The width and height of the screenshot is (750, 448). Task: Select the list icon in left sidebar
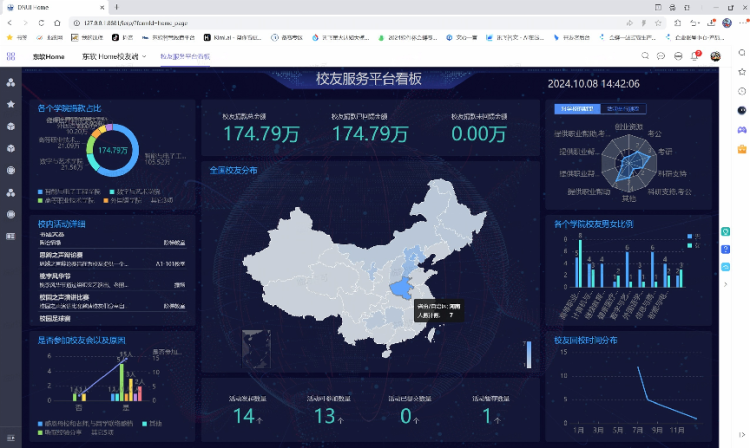[x=11, y=236]
